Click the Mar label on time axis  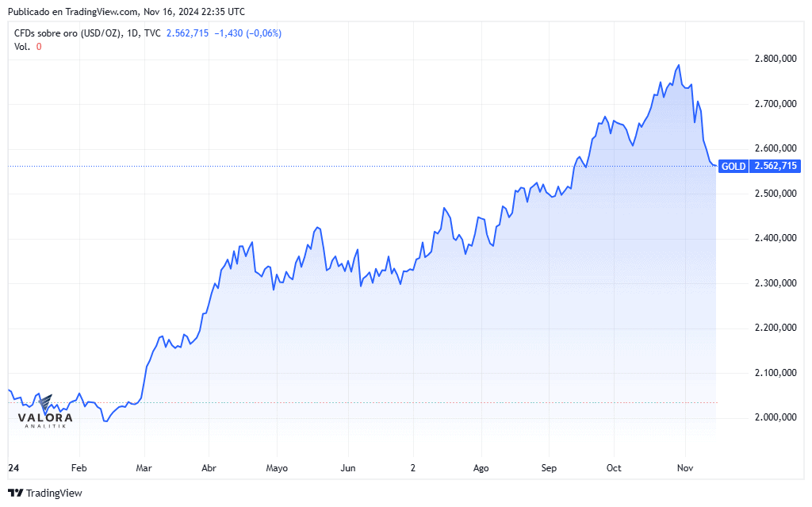[x=144, y=468]
